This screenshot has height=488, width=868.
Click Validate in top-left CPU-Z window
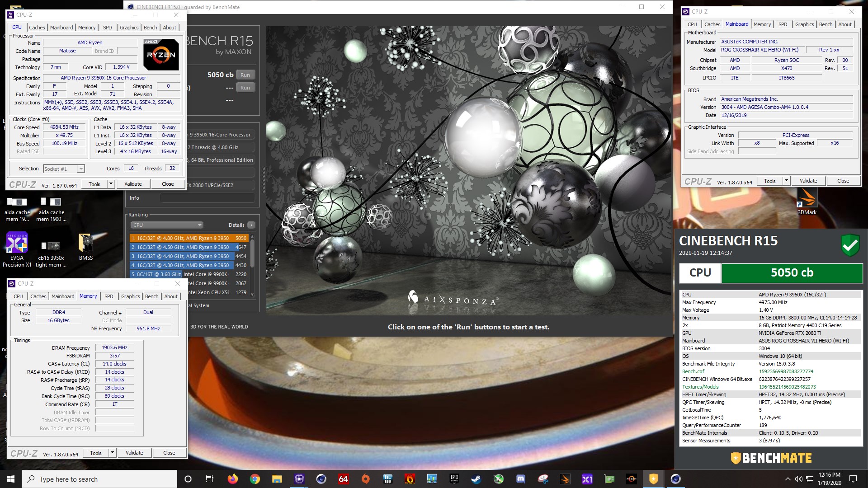pyautogui.click(x=133, y=184)
